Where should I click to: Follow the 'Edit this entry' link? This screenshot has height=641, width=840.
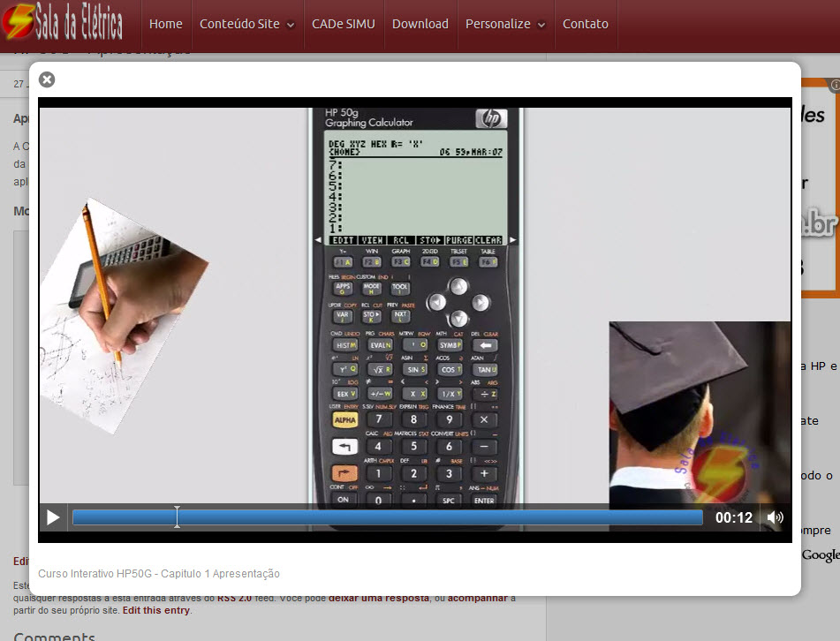(155, 610)
